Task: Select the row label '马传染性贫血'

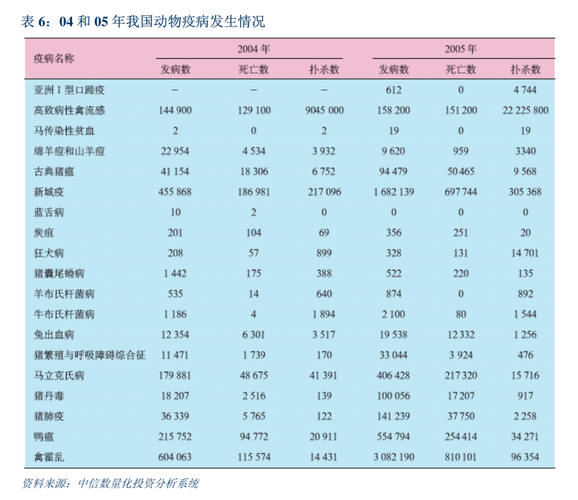Action: point(64,131)
